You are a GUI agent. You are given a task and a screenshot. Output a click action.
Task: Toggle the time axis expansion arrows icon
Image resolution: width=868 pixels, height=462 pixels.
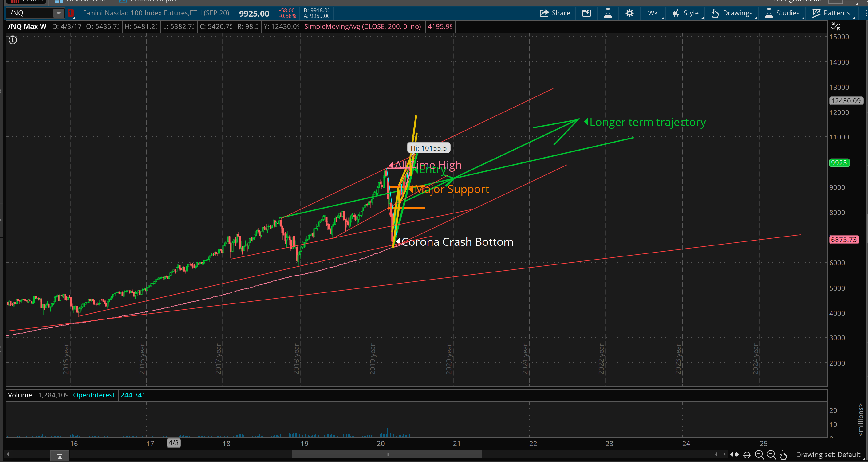pos(735,455)
